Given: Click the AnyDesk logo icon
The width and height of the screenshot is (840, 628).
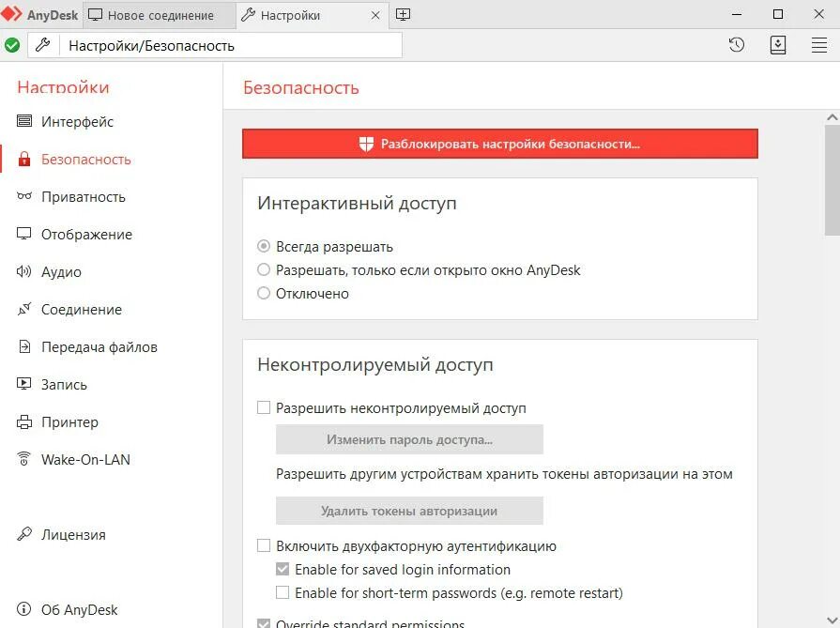Looking at the screenshot, I should tap(11, 14).
